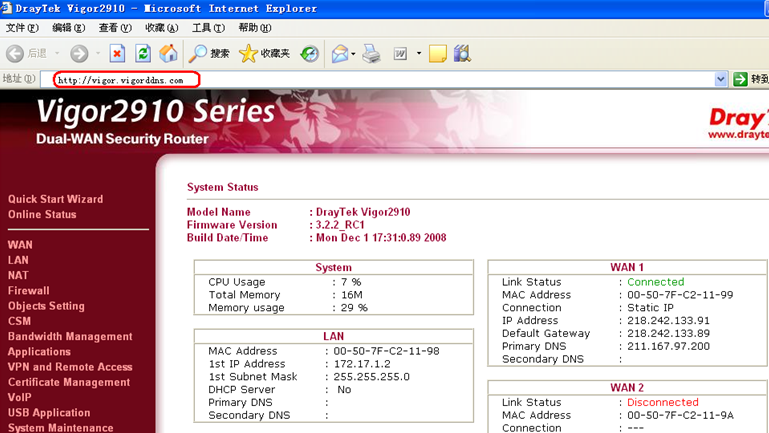The height and width of the screenshot is (433, 769).
Task: Show browsing History with the clock icon
Action: [310, 54]
